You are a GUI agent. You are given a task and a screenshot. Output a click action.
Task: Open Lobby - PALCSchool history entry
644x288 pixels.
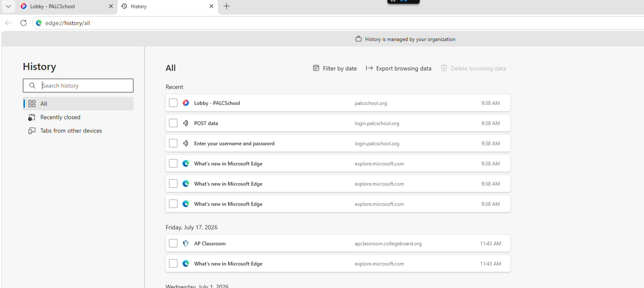pos(338,103)
